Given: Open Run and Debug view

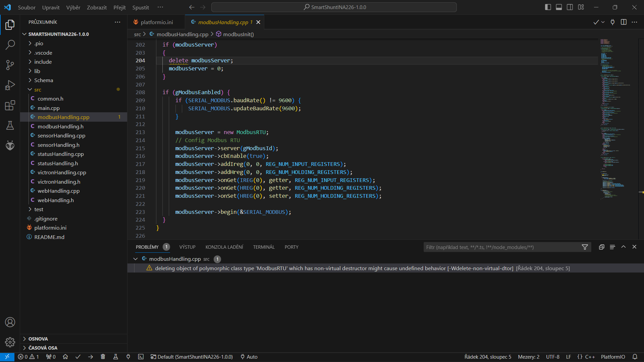Looking at the screenshot, I should click(x=10, y=85).
